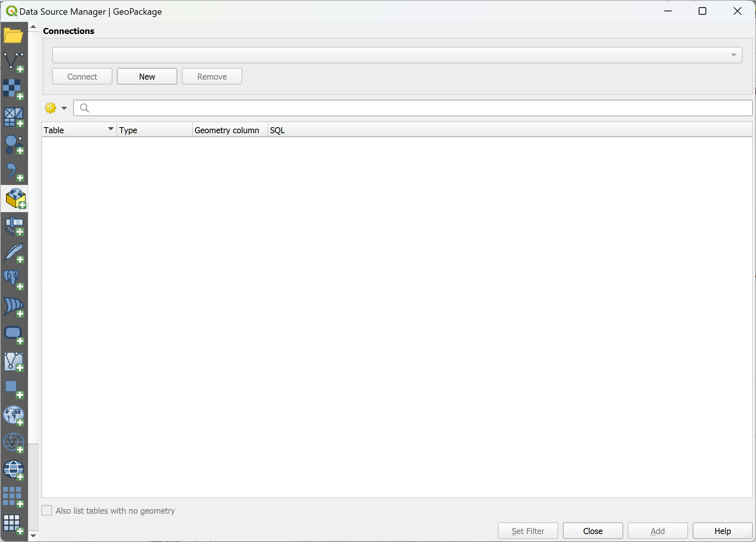Create a New GeoPackage connection
The width and height of the screenshot is (756, 542).
(147, 77)
